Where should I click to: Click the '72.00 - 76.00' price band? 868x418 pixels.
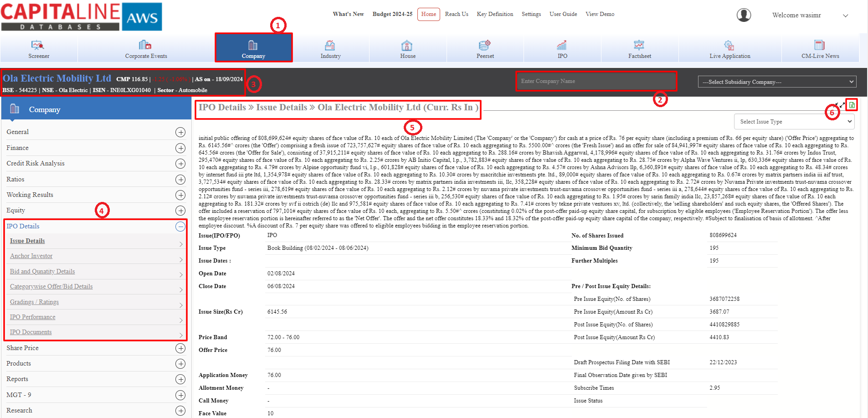coord(283,337)
